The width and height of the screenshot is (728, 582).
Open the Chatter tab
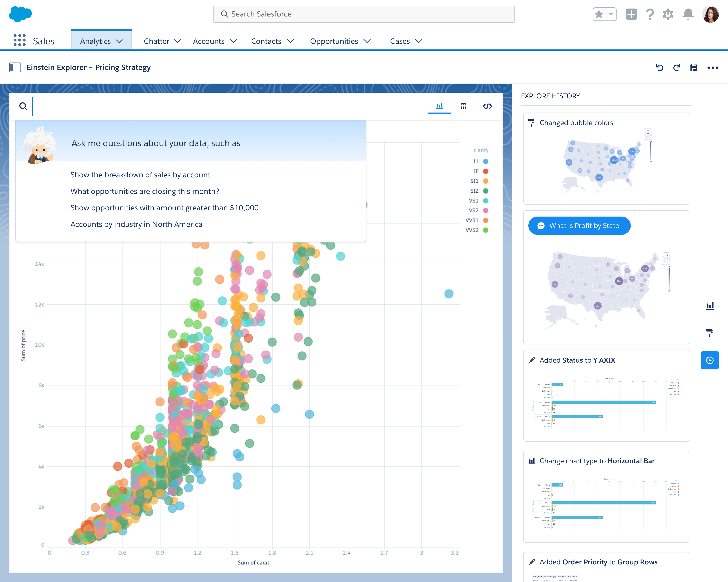[156, 41]
